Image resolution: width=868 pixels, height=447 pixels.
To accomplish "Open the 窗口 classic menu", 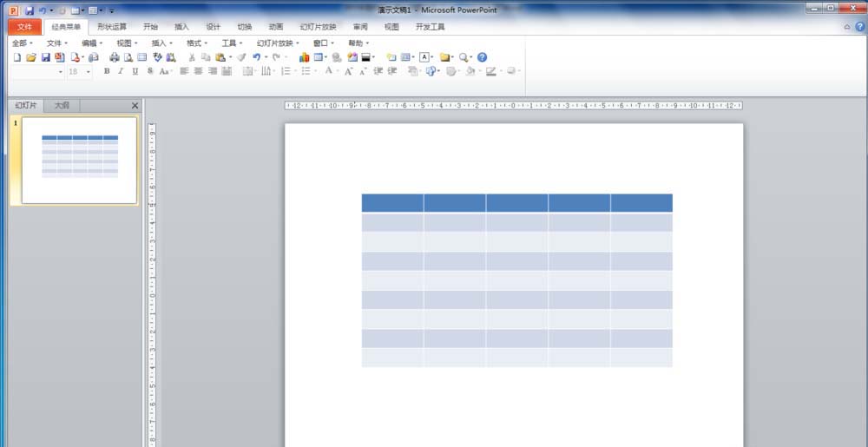I will (324, 43).
